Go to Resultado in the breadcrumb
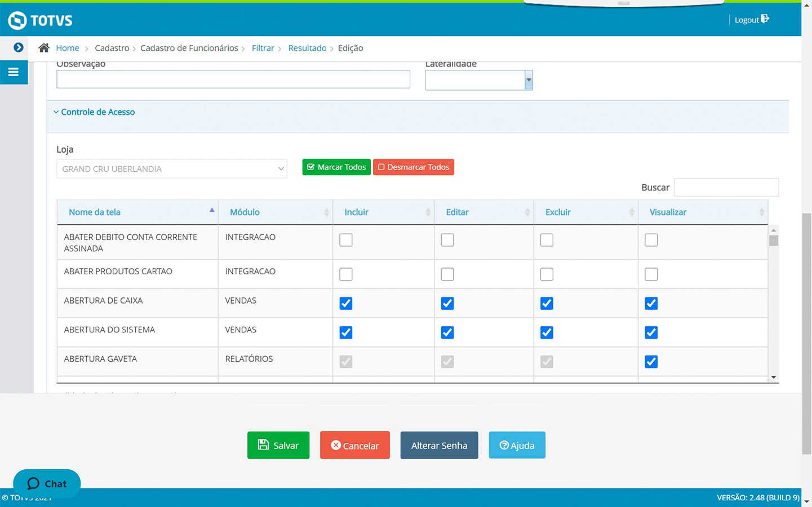This screenshot has height=507, width=812. (x=307, y=48)
